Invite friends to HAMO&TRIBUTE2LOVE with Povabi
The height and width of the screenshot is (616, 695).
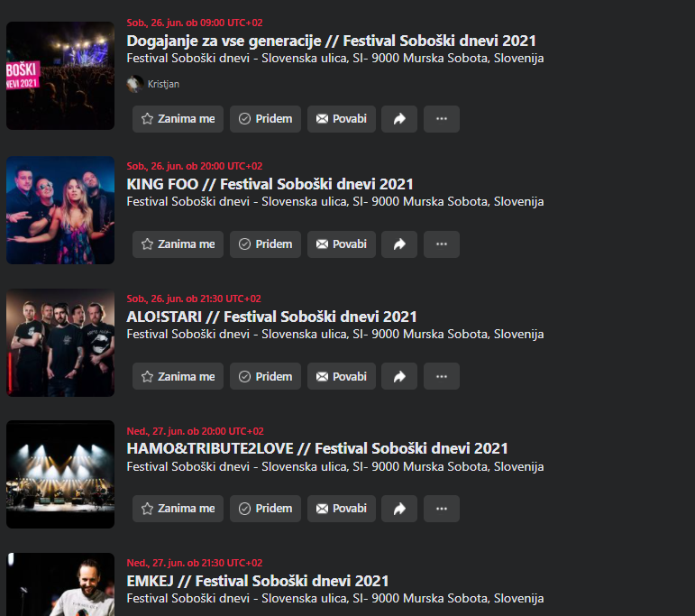[x=342, y=509]
